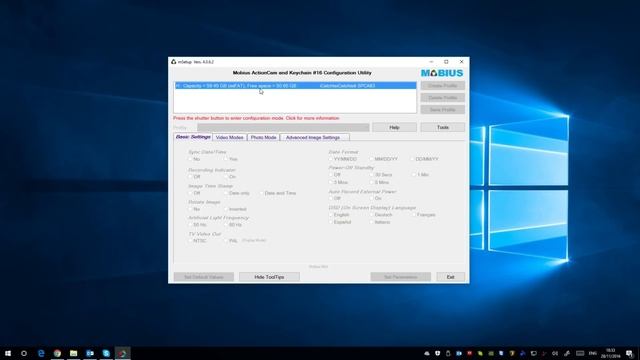
Task: Open Outlook from the taskbar
Action: (x=90, y=353)
